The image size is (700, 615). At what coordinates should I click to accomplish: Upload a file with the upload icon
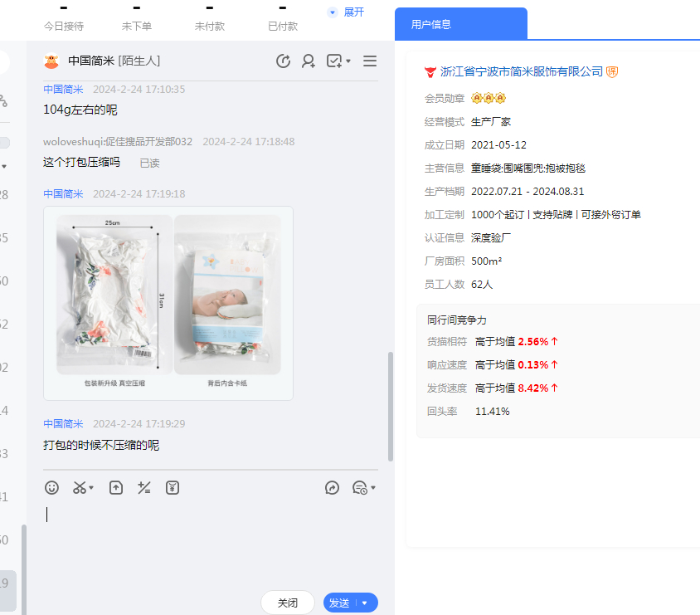(116, 488)
